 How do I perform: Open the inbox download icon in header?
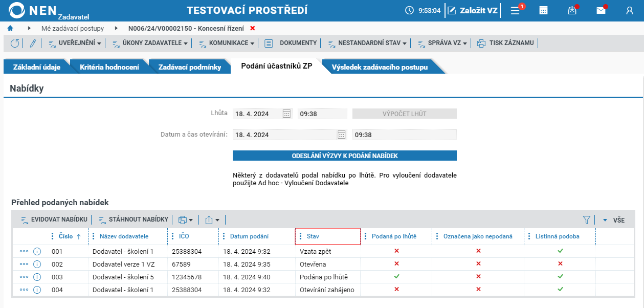pos(572,10)
